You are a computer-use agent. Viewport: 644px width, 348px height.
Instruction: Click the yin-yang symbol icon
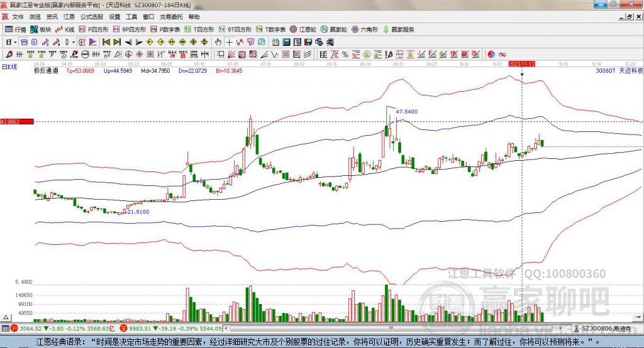491,54
